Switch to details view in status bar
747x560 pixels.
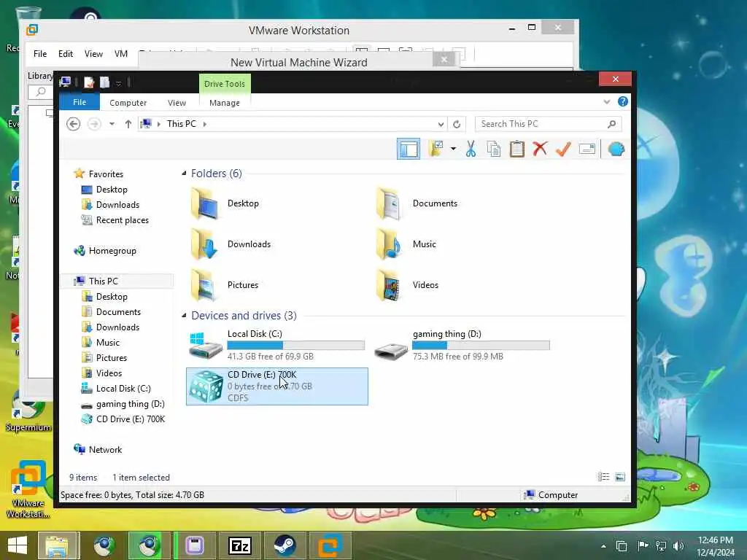[603, 477]
